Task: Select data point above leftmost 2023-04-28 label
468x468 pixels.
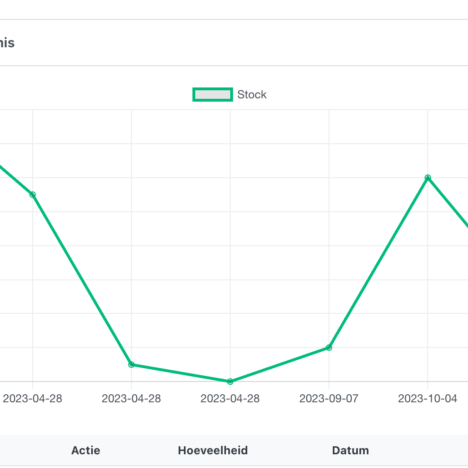Action: click(x=32, y=194)
